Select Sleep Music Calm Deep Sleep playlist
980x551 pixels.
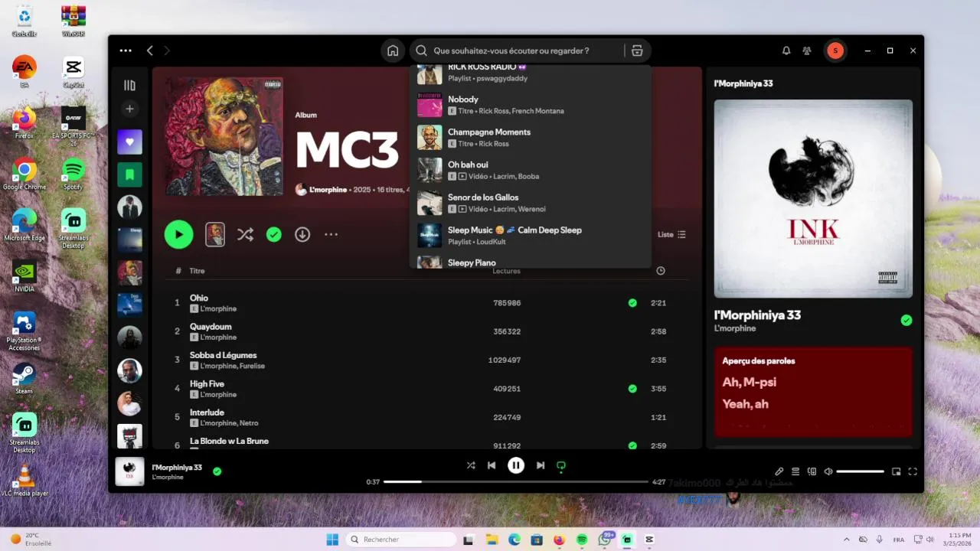(531, 236)
